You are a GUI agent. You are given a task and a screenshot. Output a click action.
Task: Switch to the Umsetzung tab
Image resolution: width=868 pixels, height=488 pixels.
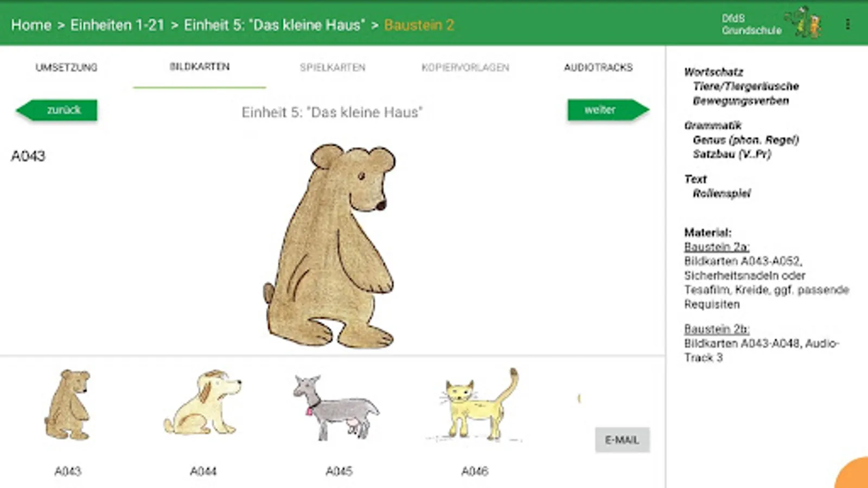(x=66, y=67)
